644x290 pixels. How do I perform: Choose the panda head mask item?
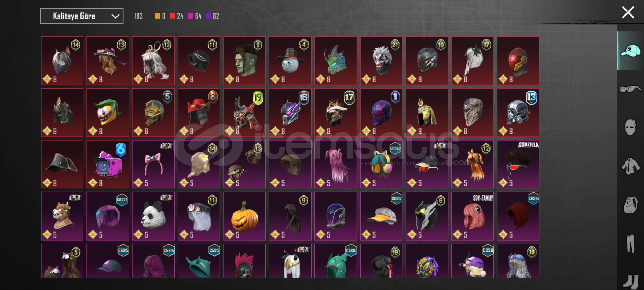(x=153, y=216)
